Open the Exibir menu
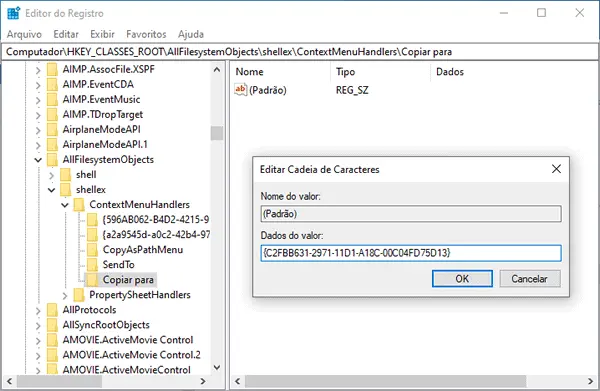Image resolution: width=600 pixels, height=391 pixels. click(102, 34)
